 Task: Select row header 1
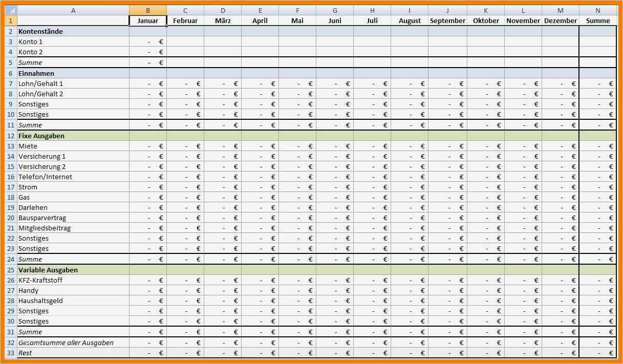10,20
